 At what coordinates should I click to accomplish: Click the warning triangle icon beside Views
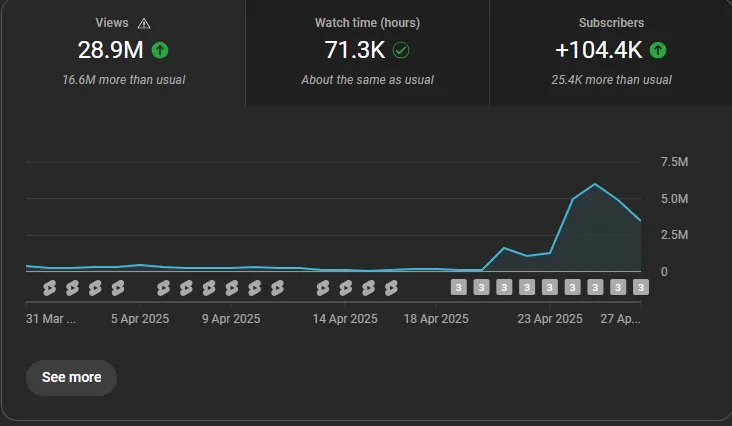tap(144, 23)
